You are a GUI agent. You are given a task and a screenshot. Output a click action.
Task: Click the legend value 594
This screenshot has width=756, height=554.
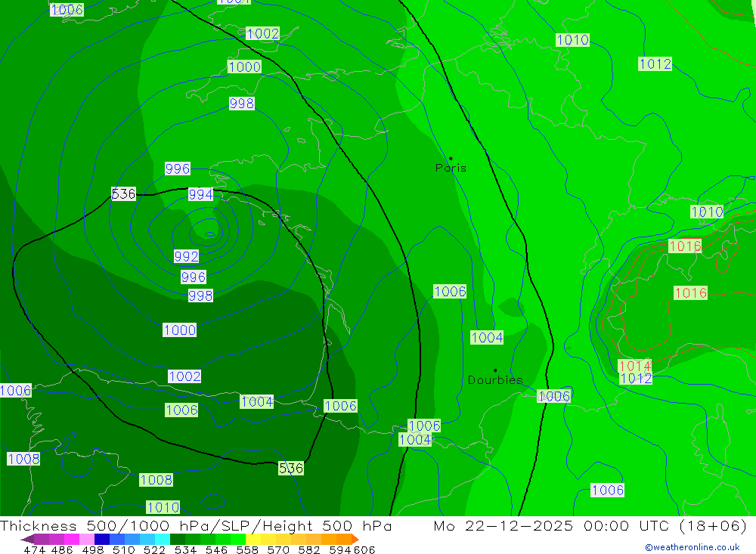(x=340, y=550)
